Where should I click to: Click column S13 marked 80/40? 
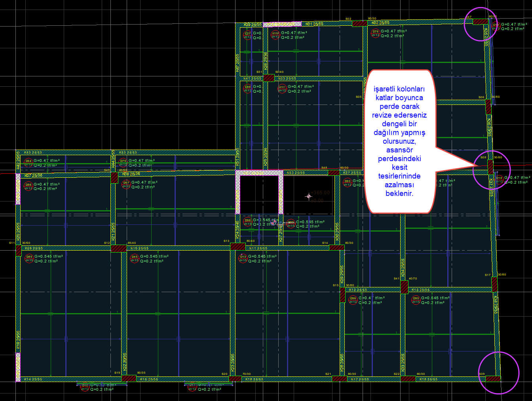click(238, 247)
